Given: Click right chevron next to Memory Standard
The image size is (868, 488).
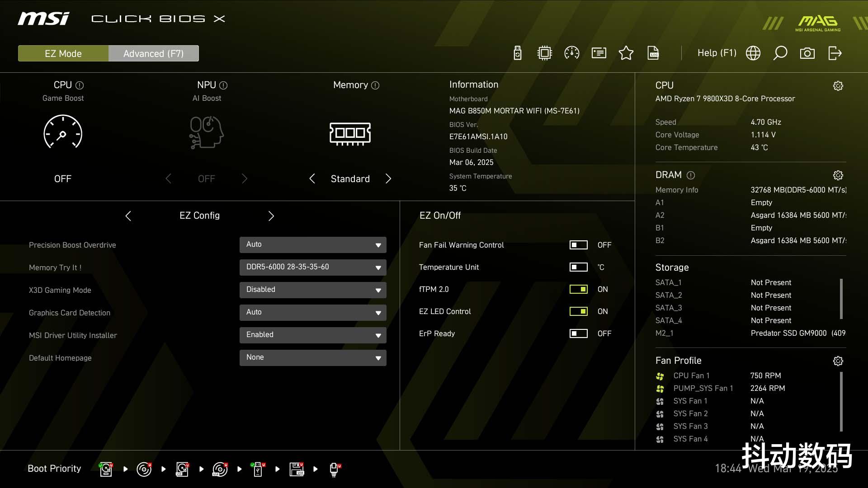Looking at the screenshot, I should click(388, 178).
